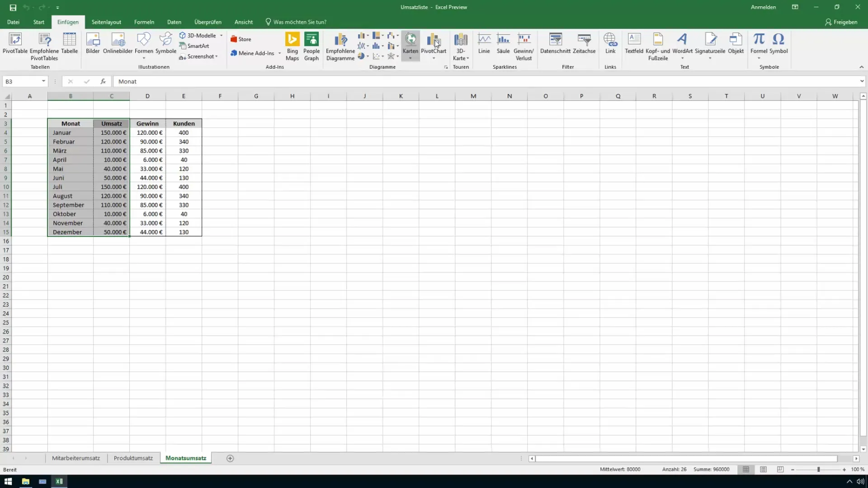868x488 pixels.
Task: Open the Formeln ribbon menu
Action: coord(144,22)
